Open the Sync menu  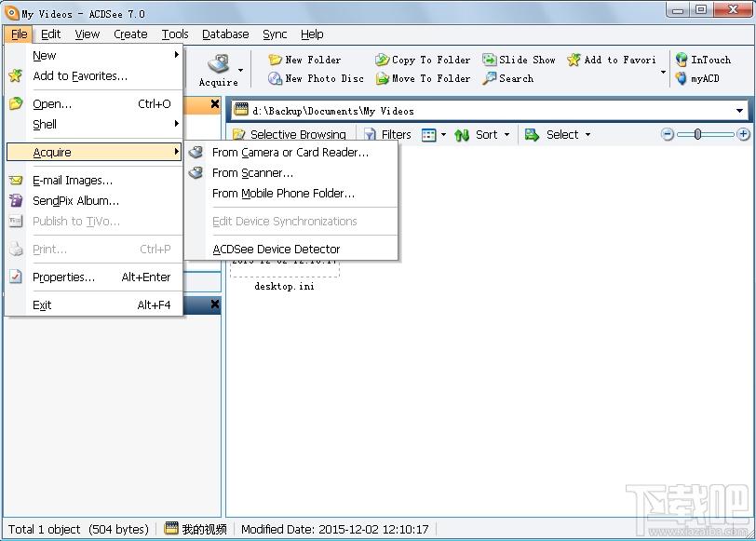click(x=275, y=34)
